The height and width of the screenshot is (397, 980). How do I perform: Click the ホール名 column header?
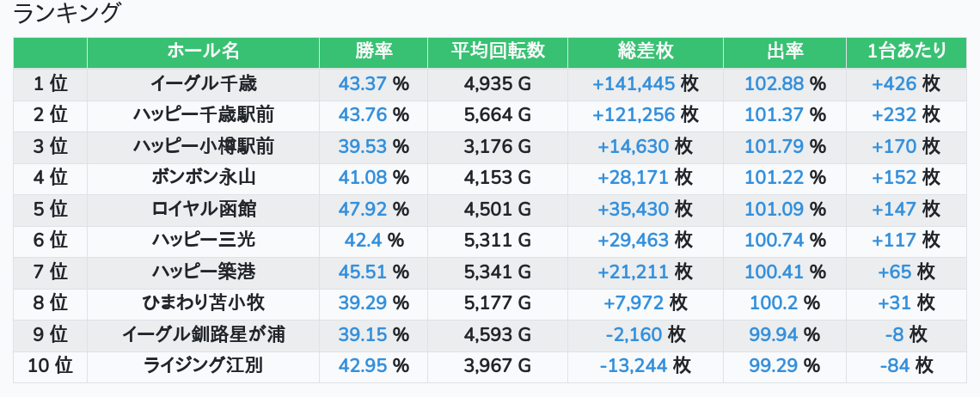203,52
